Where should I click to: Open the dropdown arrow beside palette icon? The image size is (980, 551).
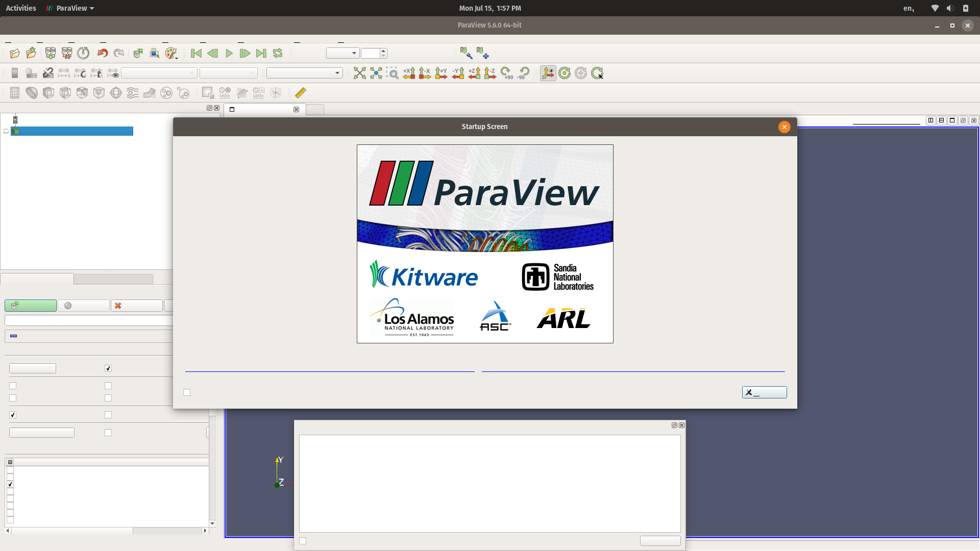(177, 58)
